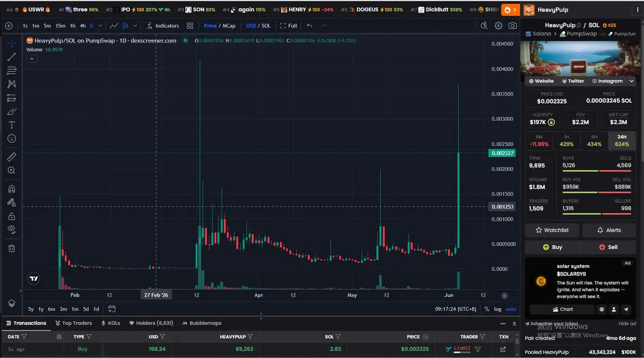
Task: Set chart range to 6m
Action: point(52,309)
